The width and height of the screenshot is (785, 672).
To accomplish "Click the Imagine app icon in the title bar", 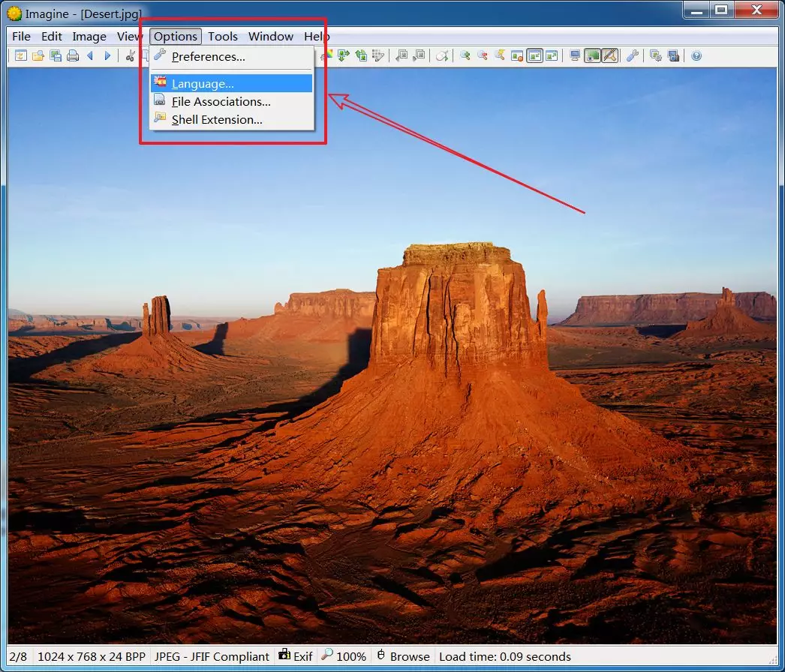I will (14, 13).
